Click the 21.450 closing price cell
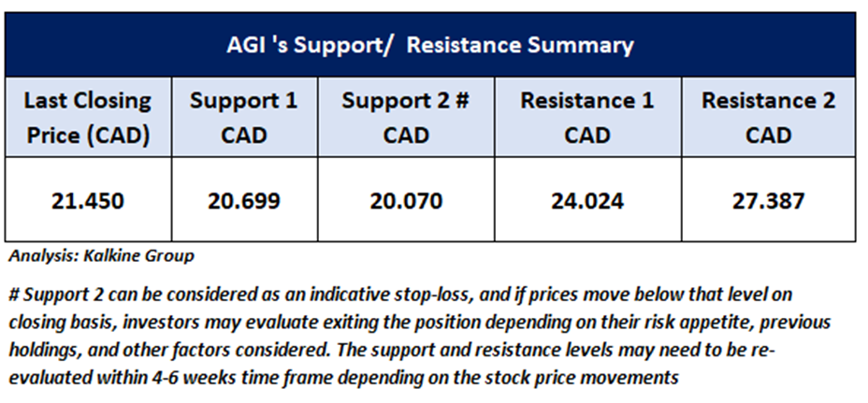This screenshot has height=403, width=868. click(87, 200)
